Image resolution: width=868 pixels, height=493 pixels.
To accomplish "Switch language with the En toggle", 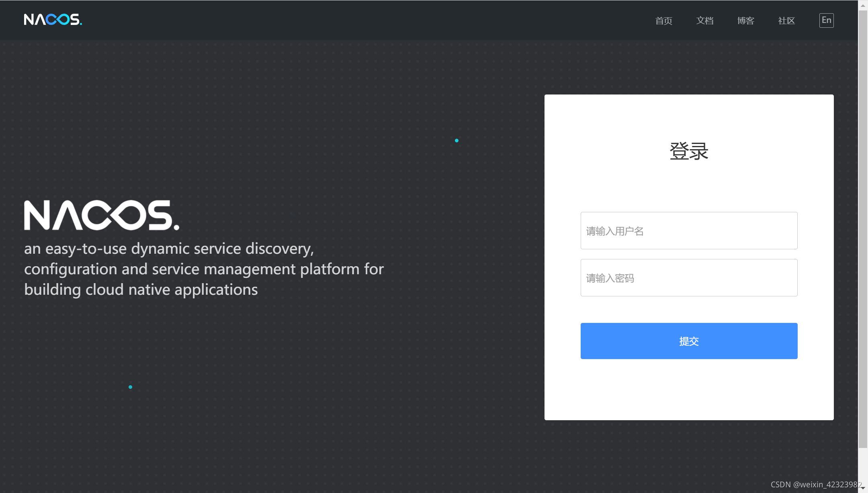I will [x=826, y=21].
